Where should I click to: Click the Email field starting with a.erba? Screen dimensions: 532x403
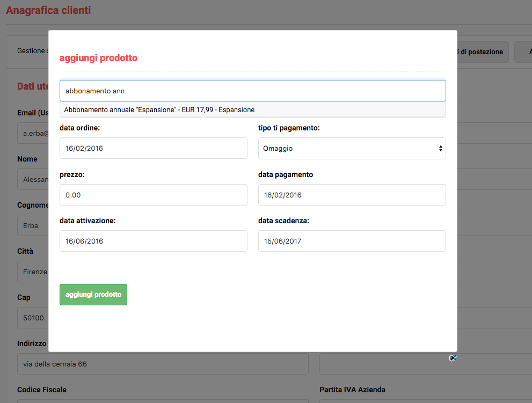tap(32, 133)
